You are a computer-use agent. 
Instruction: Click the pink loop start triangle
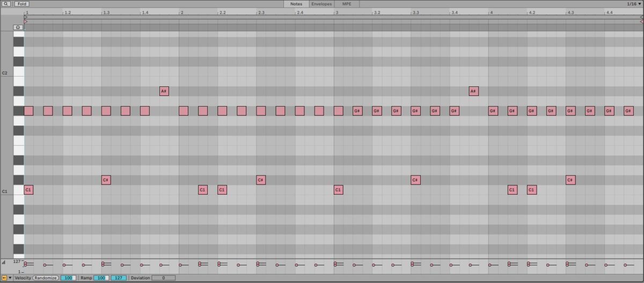tap(26, 22)
